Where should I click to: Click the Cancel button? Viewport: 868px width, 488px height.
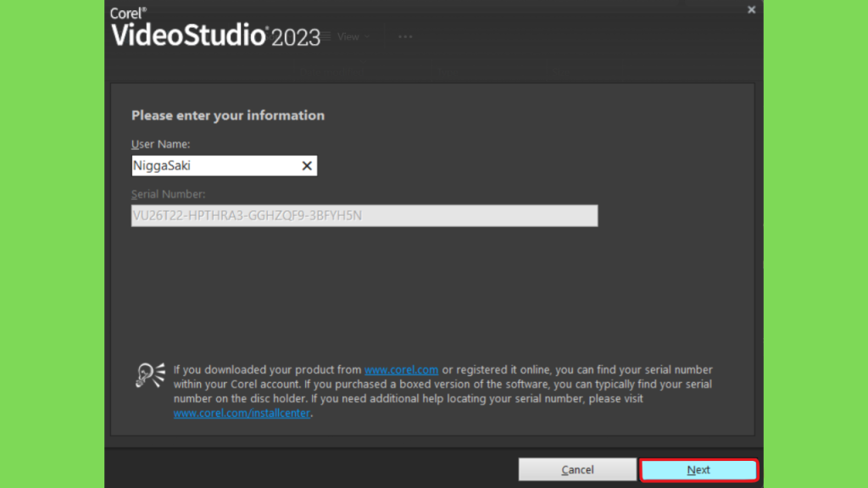point(577,469)
